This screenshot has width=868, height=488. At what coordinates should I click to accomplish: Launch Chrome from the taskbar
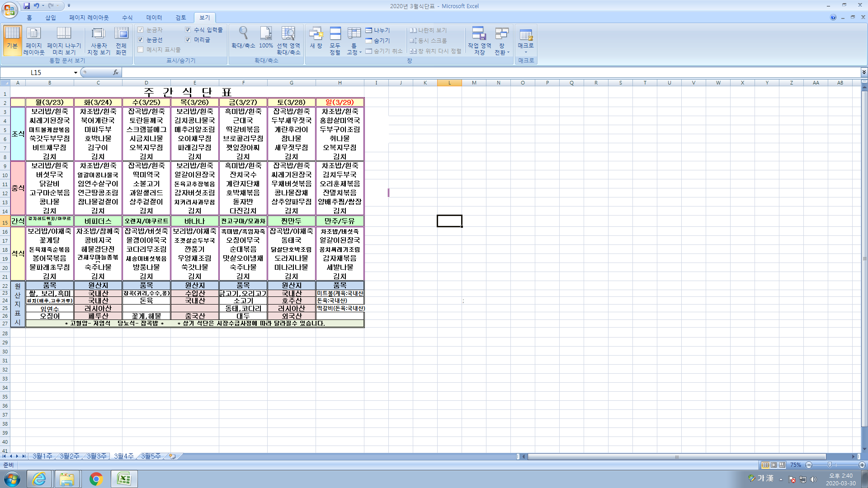tap(96, 479)
